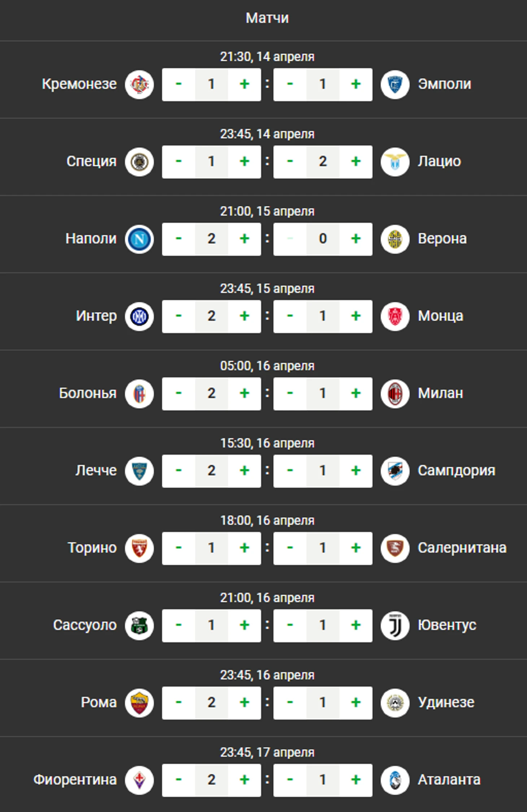Viewport: 527px width, 812px height.
Task: Click the Udinese team name
Action: click(446, 702)
